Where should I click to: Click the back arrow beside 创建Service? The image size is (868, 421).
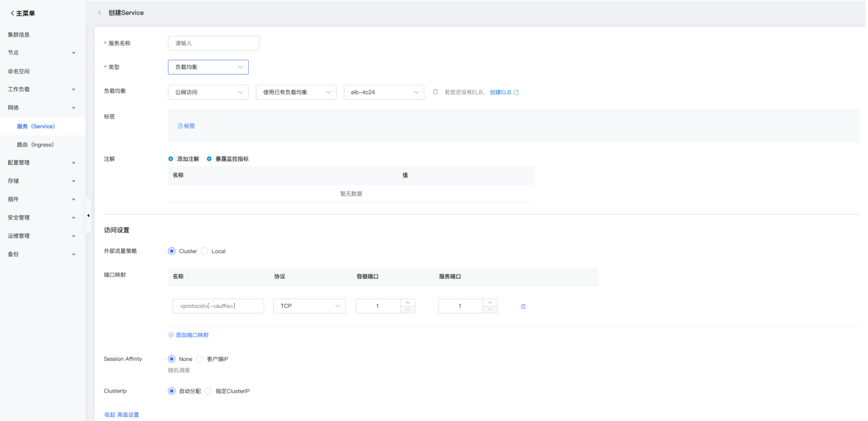99,13
